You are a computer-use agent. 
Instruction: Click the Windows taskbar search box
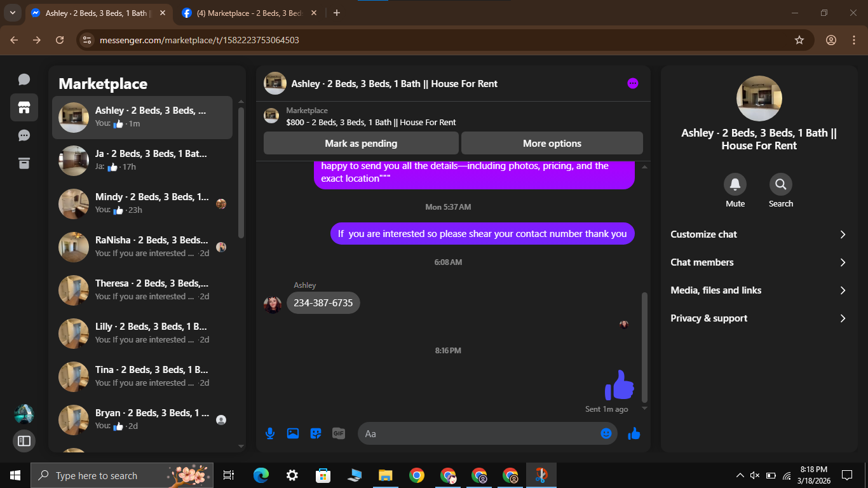[123, 475]
